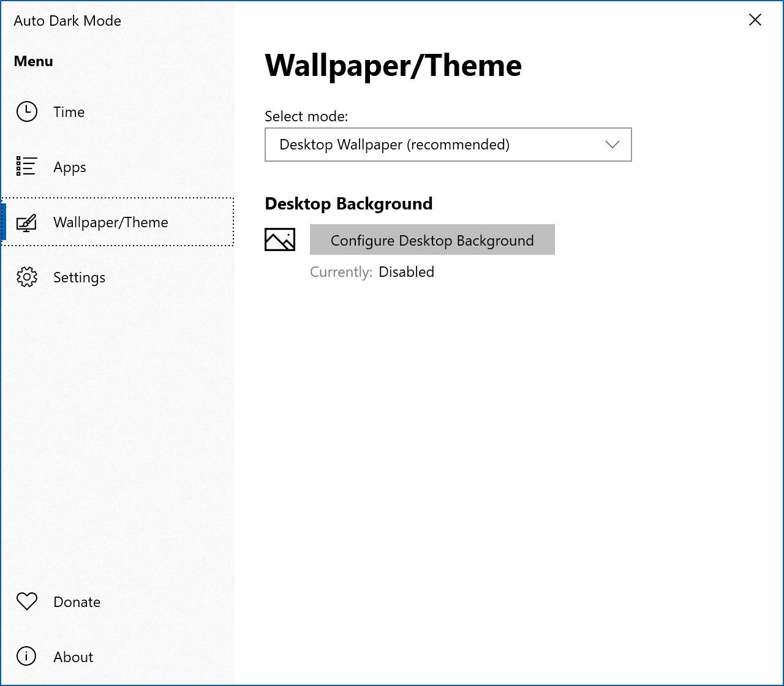Click the 'Desktop Background' heading
The height and width of the screenshot is (686, 784).
349,203
